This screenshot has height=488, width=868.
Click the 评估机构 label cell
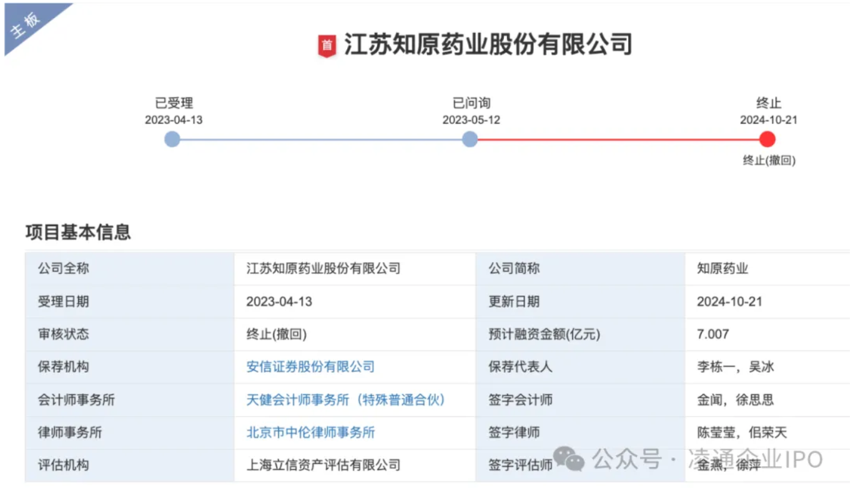point(129,465)
